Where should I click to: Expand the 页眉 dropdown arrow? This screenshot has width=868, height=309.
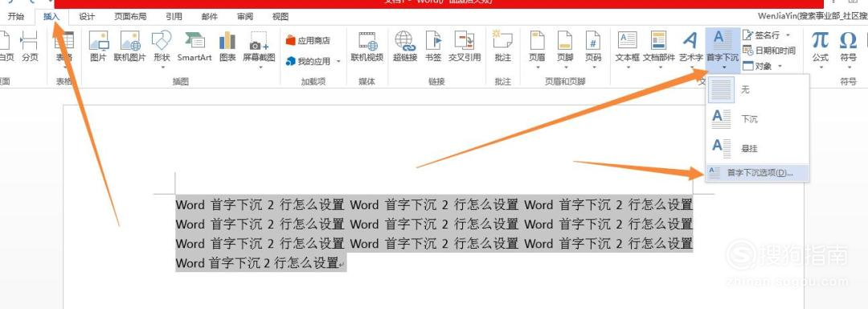click(537, 68)
